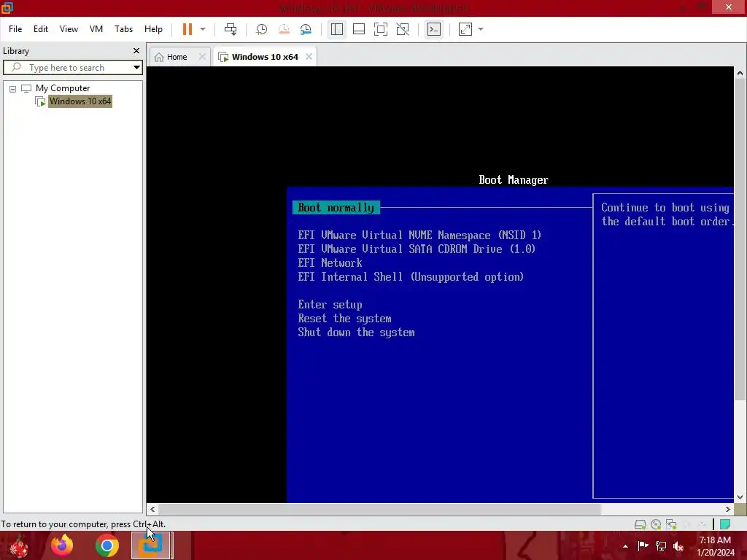Click the Start button on taskbar
This screenshot has height=560, width=747.
[18, 545]
